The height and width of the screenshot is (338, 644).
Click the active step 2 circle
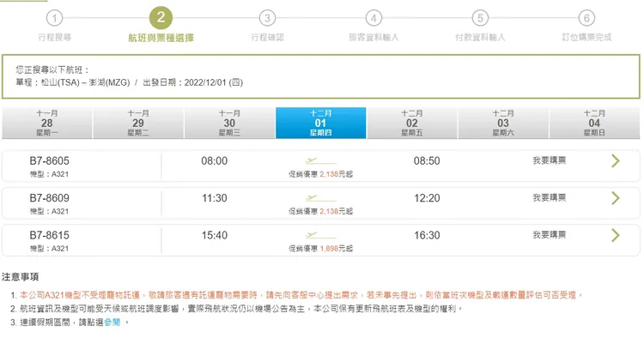coord(161,18)
